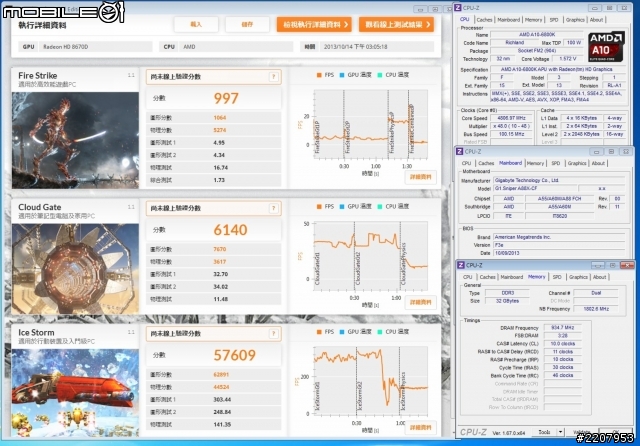This screenshot has height=446, width=640.
Task: Select SPD tab in the Mainboard CPU-Z window
Action: pyautogui.click(x=556, y=163)
